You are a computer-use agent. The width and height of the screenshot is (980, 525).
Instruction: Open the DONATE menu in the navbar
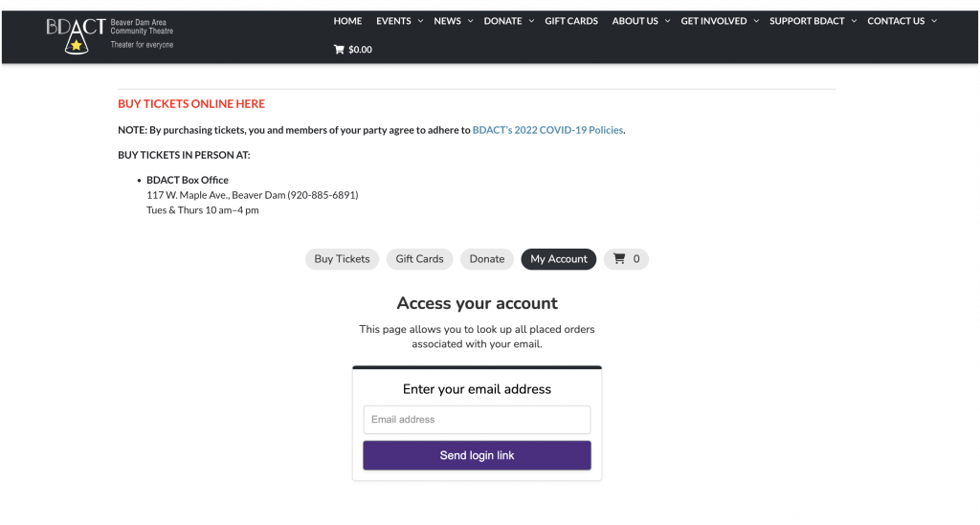click(x=502, y=21)
